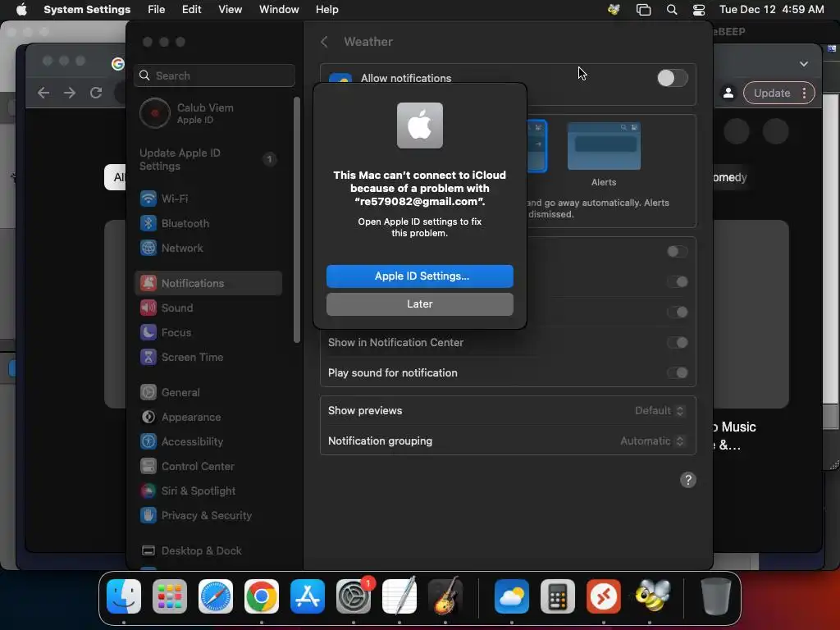
Task: Open the File menu
Action: point(157,10)
